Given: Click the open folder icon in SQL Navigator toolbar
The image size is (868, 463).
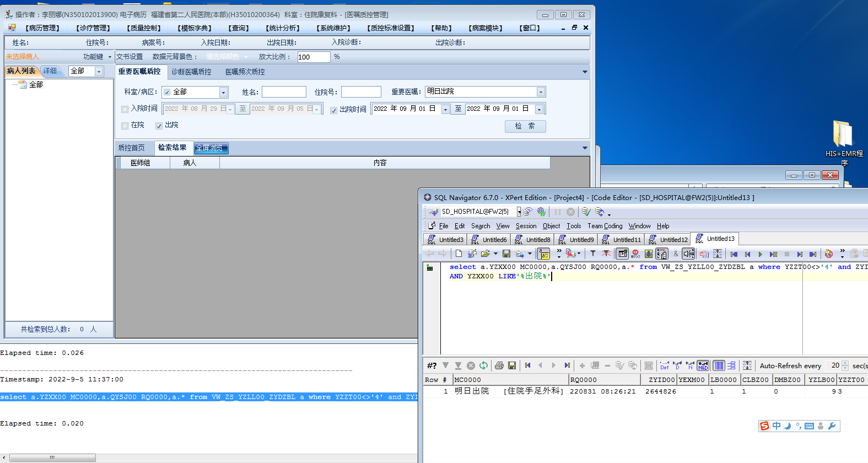Looking at the screenshot, I should pyautogui.click(x=485, y=254).
